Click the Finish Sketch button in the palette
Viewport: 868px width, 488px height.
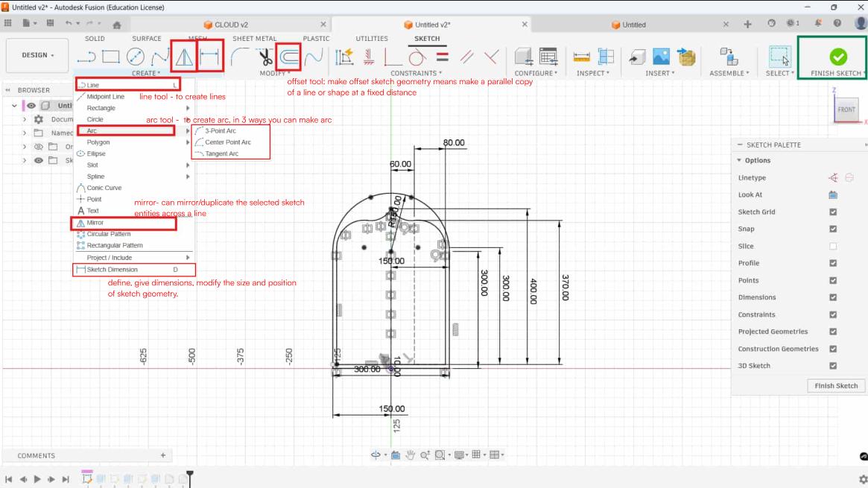coord(836,386)
